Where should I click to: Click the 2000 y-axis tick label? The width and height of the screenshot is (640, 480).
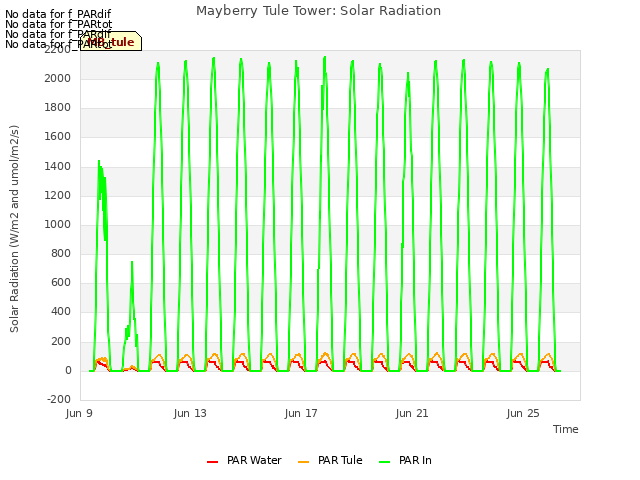point(58,78)
